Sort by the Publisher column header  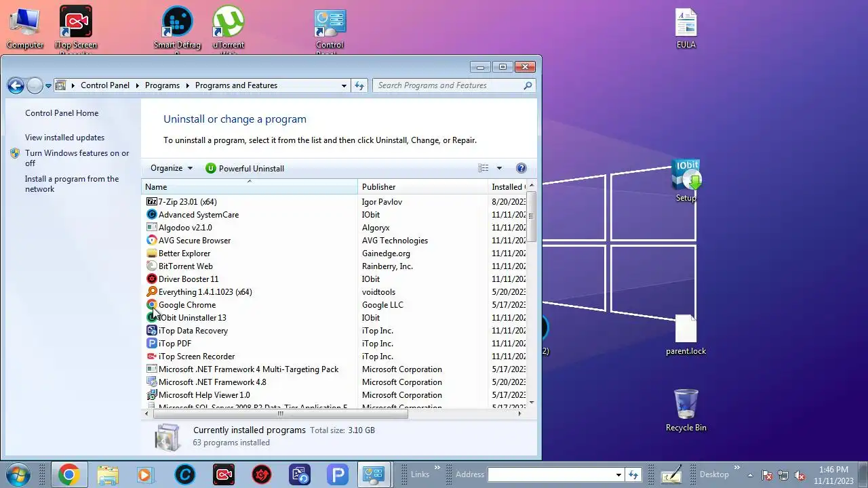(422, 187)
